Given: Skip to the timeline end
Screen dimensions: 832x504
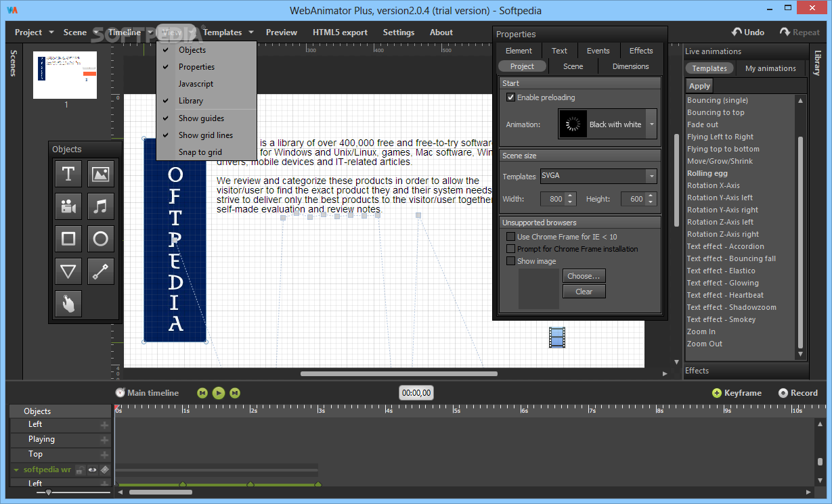Looking at the screenshot, I should click(x=235, y=392).
